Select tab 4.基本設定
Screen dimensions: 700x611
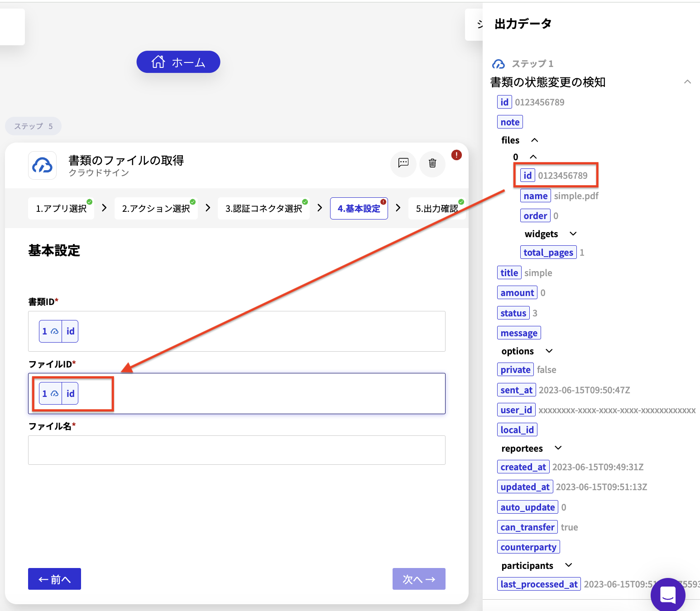[359, 209]
